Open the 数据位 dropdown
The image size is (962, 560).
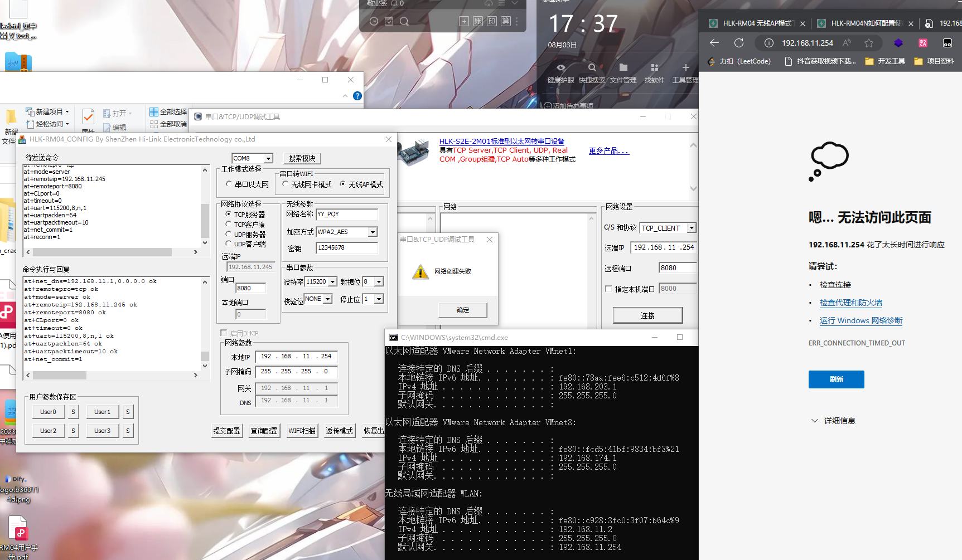pyautogui.click(x=379, y=282)
